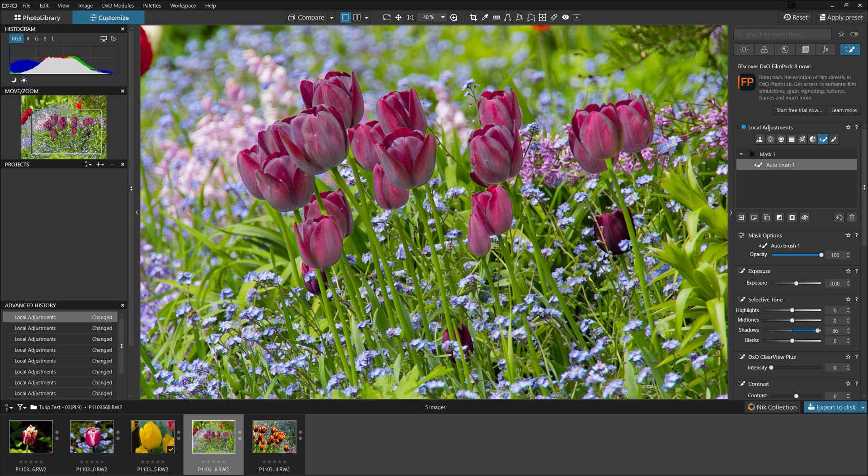868x476 pixels.
Task: Toggle the Mask 1 checkbox
Action: click(x=752, y=154)
